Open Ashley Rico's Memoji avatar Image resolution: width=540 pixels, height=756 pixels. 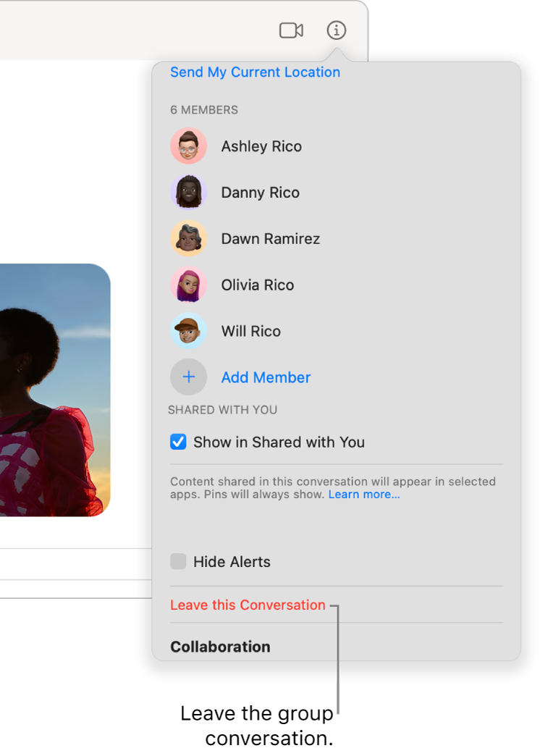(188, 146)
